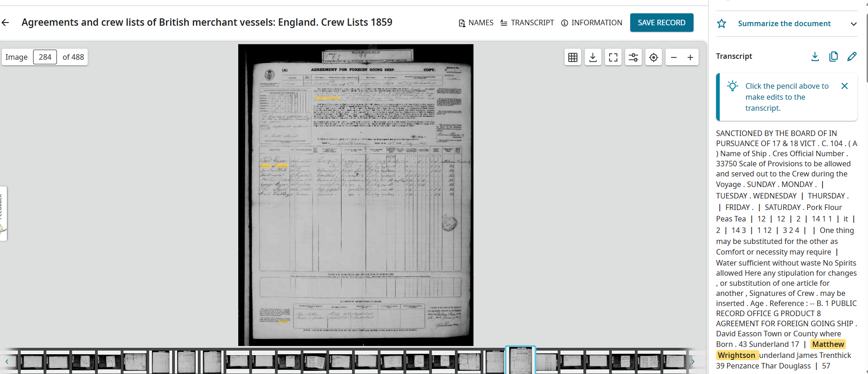Select the first filmstrip thumbnail
868x374 pixels.
[x=32, y=361]
